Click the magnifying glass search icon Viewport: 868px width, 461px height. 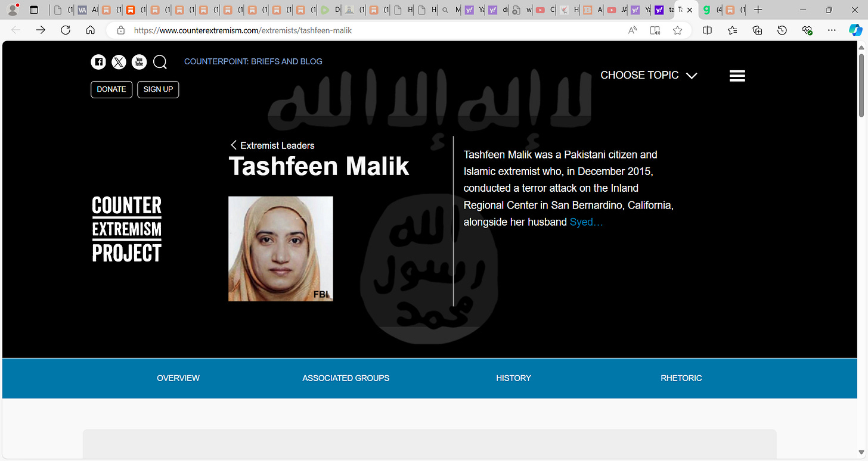(x=160, y=62)
